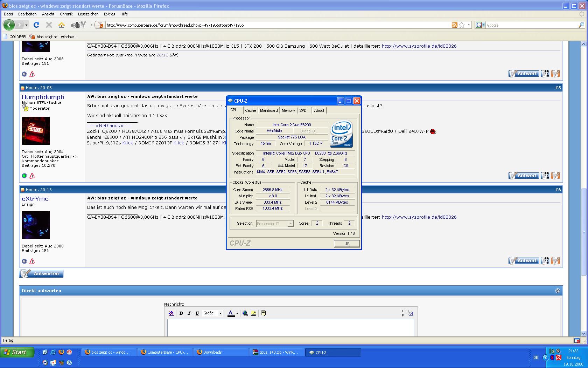Stop loading with the X toolbar icon
The height and width of the screenshot is (368, 588).
pos(49,25)
